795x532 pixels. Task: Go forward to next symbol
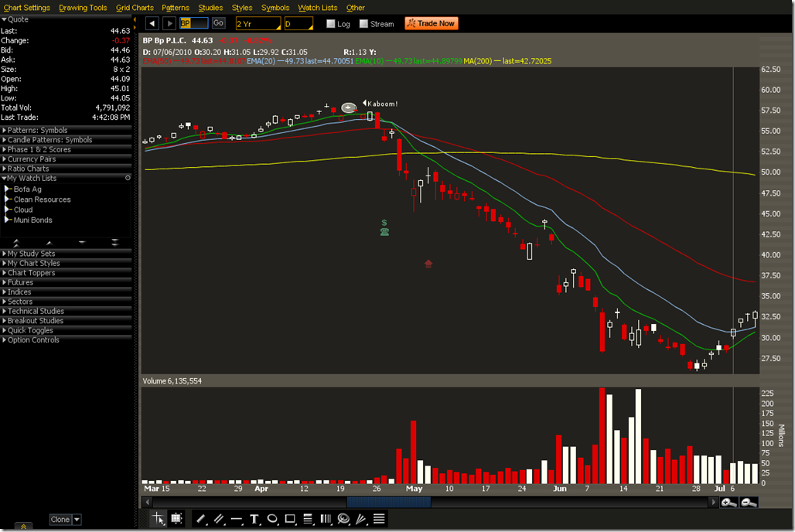point(169,23)
